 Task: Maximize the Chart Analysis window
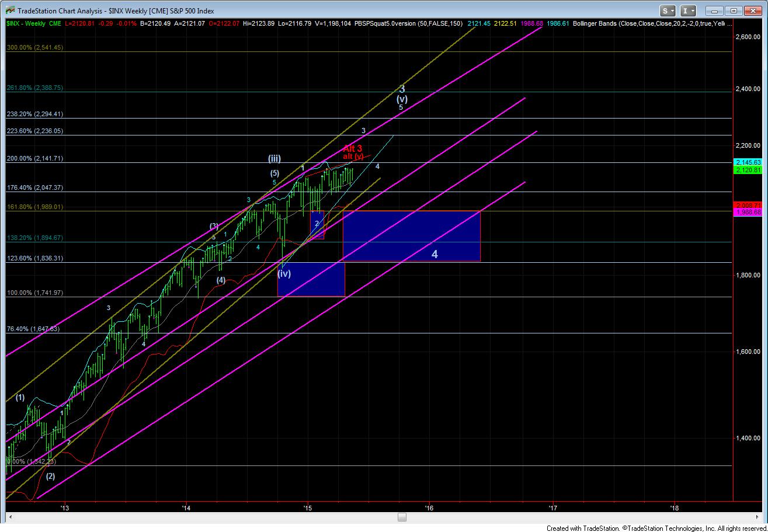(x=734, y=11)
